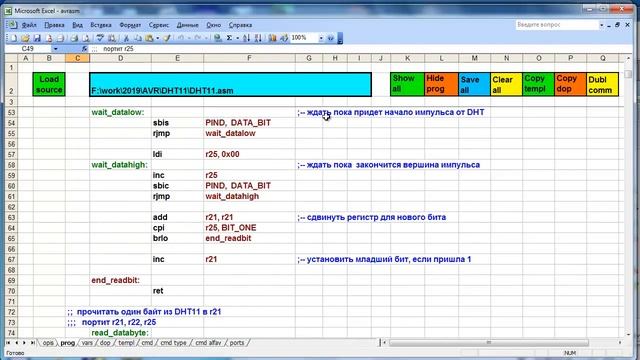Sort descending with the Z-A icon
640x360 pixels.
(x=258, y=38)
